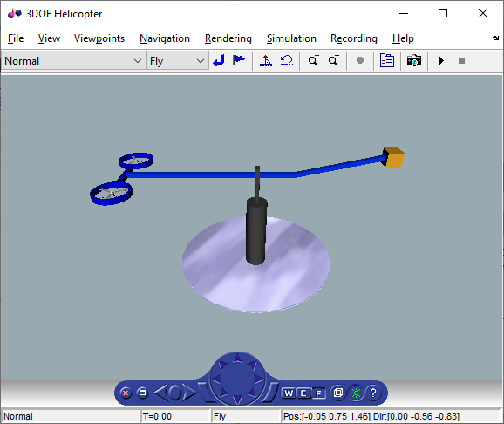Click the Zoom in magnifier icon
This screenshot has width=504, height=424.
pyautogui.click(x=313, y=60)
